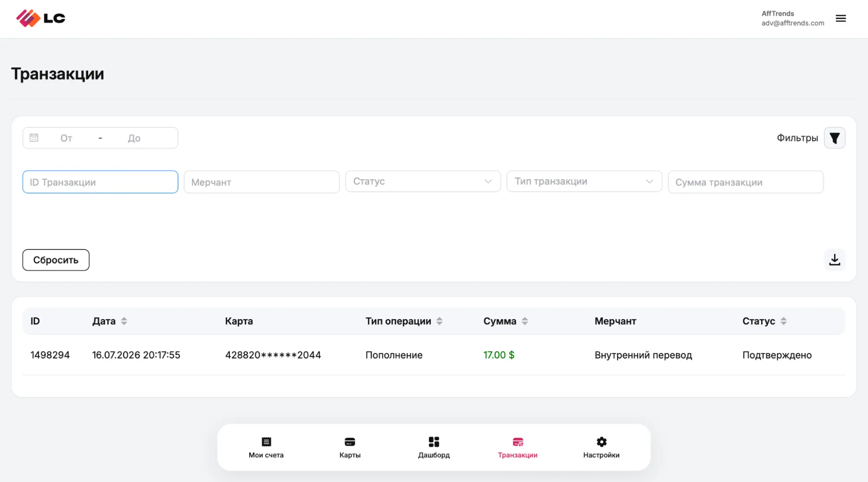The width and height of the screenshot is (868, 482).
Task: Click the adv@afftrends.com account label
Action: coord(792,23)
